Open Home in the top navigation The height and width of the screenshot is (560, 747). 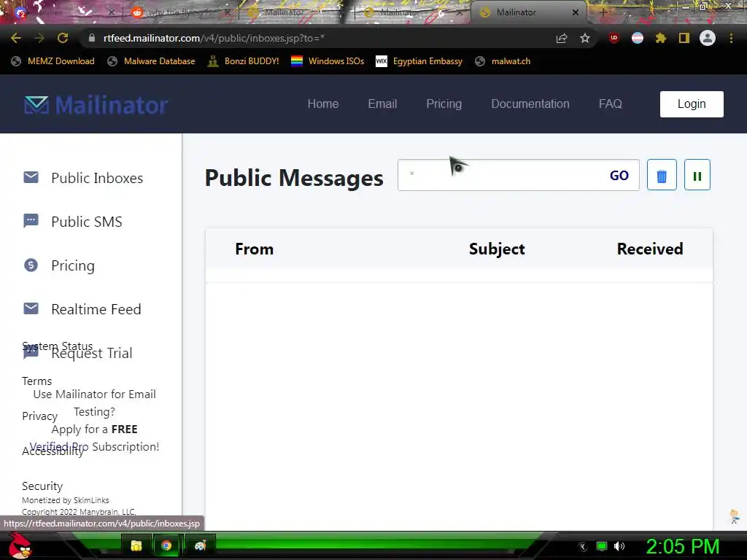pyautogui.click(x=323, y=104)
